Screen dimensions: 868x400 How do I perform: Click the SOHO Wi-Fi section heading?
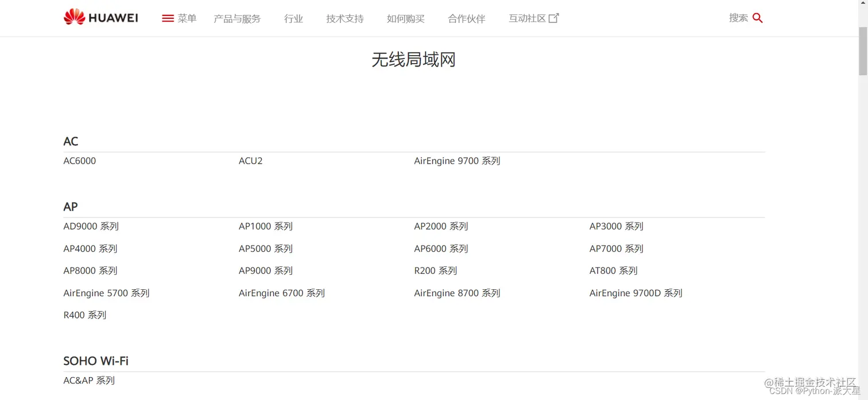(96, 361)
